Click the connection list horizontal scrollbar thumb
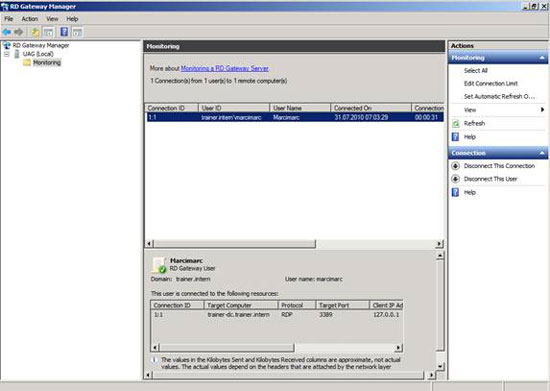Screen dimensions: 550x391 [235, 244]
